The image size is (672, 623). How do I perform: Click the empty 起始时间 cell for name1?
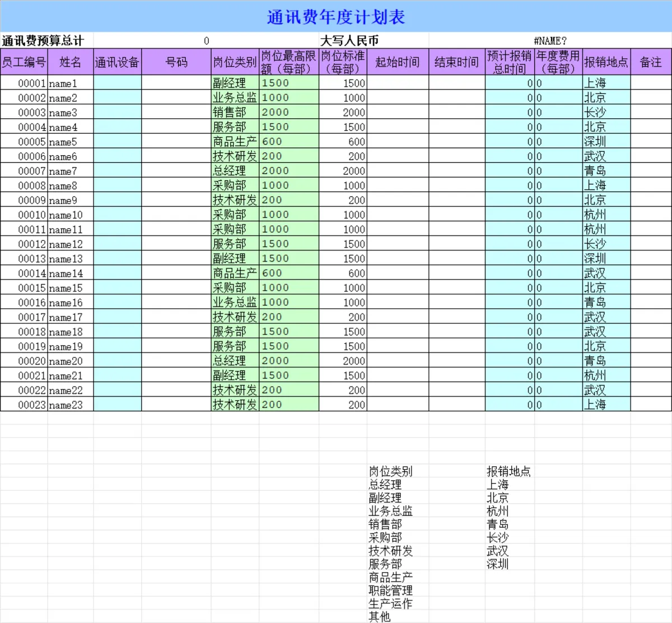tap(398, 83)
